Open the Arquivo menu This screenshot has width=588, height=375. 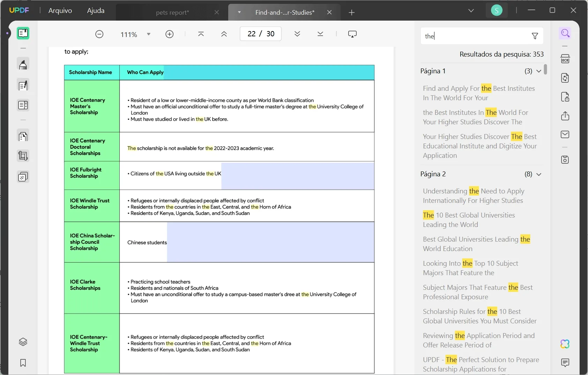(60, 10)
